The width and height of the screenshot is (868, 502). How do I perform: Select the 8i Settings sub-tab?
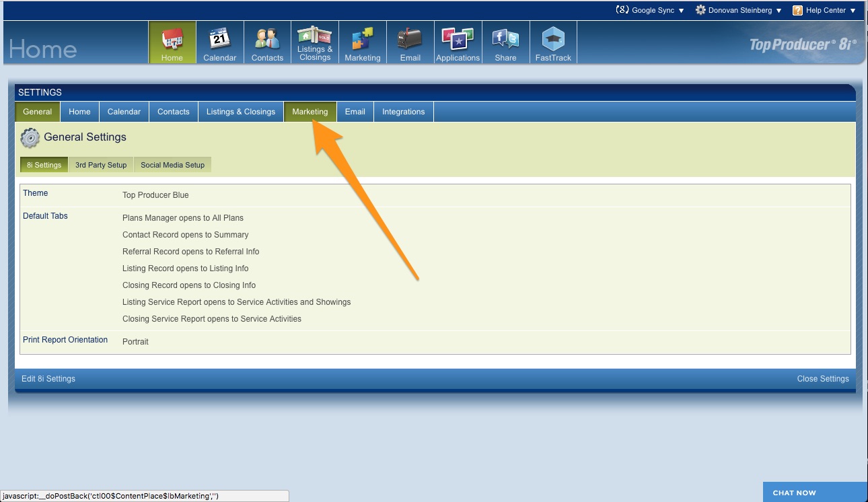(x=44, y=165)
